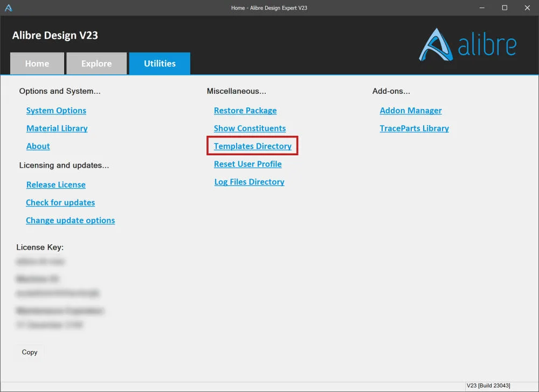Screen dimensions: 539x392
Task: Open the Explore tab
Action: 96,64
